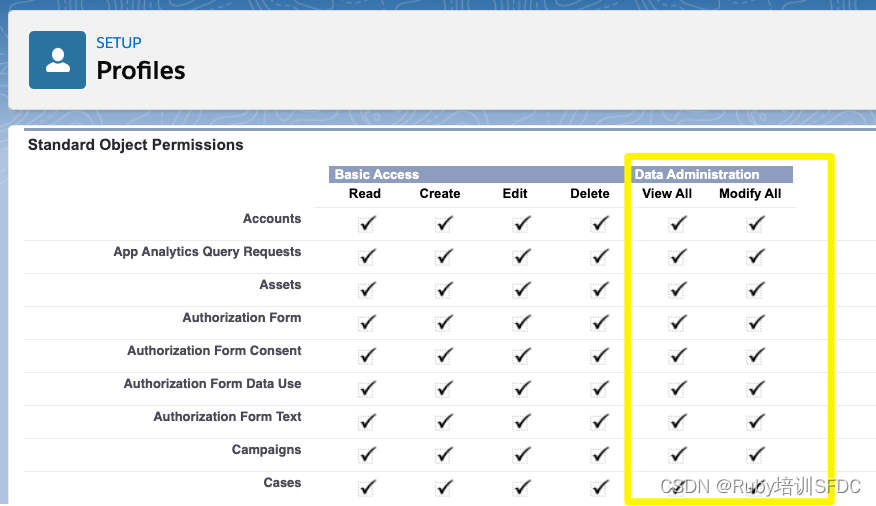Click the Edit column header
The height and width of the screenshot is (506, 876).
(515, 194)
